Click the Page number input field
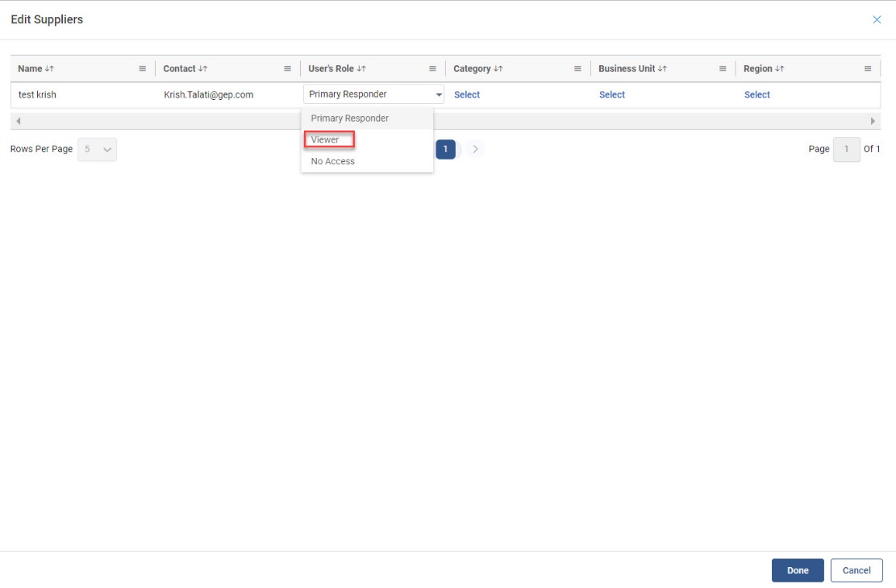 846,150
